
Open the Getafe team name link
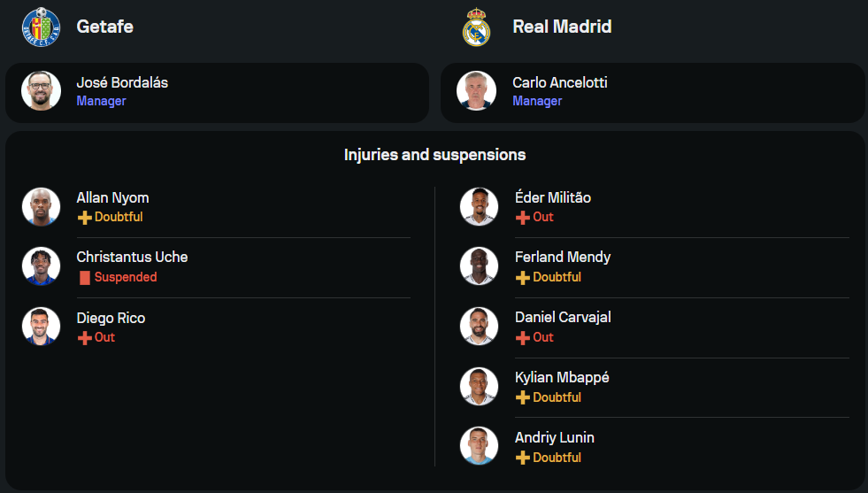pos(104,27)
